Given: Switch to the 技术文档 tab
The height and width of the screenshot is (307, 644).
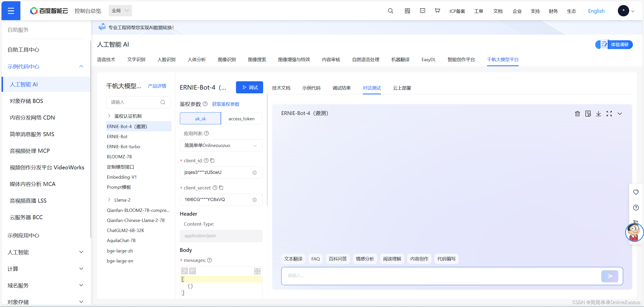Looking at the screenshot, I should coord(281,88).
